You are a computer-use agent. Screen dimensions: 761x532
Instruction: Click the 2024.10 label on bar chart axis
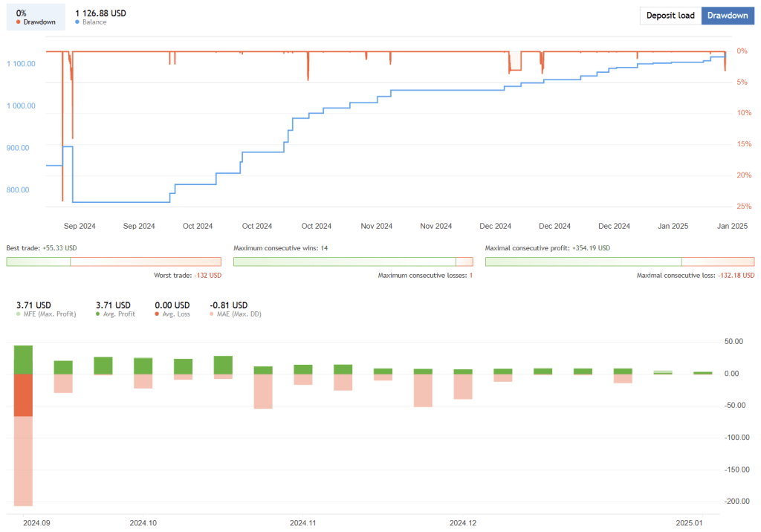(x=143, y=523)
